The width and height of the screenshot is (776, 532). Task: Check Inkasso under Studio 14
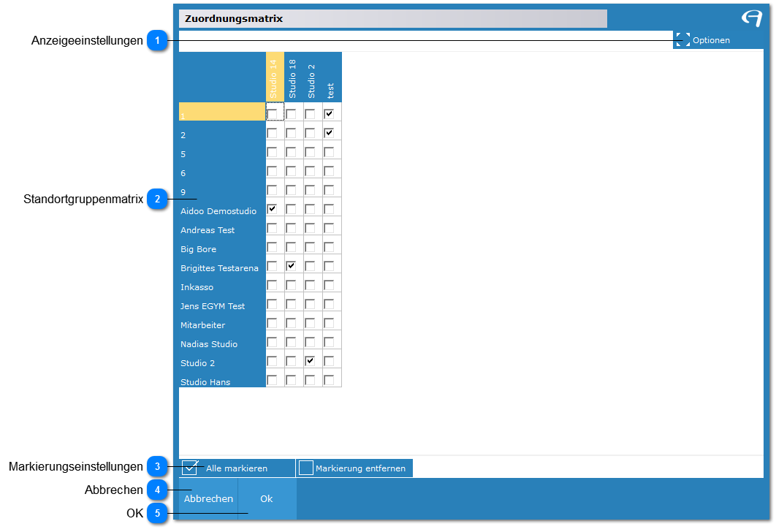click(x=272, y=285)
